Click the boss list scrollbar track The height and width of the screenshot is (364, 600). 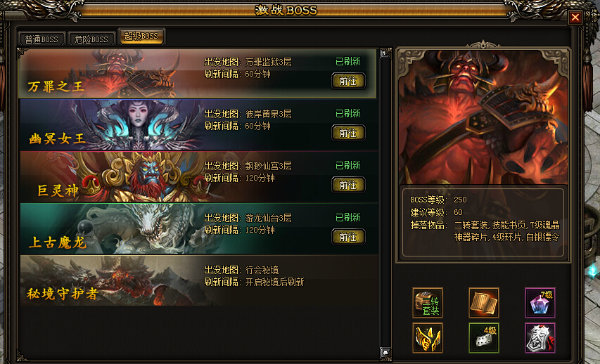click(385, 202)
